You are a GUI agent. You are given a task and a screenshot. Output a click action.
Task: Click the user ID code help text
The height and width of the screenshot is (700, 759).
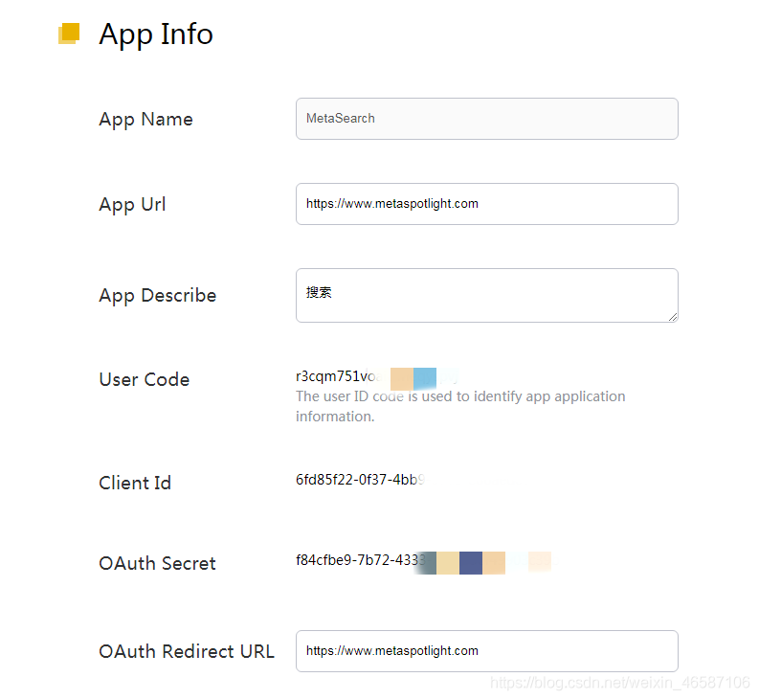460,406
